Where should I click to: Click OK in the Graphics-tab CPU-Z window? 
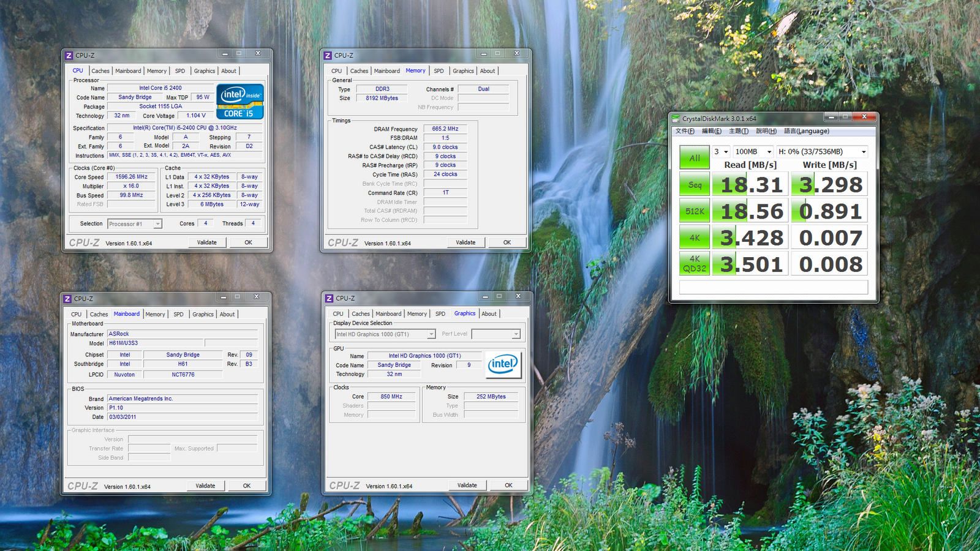pyautogui.click(x=508, y=485)
